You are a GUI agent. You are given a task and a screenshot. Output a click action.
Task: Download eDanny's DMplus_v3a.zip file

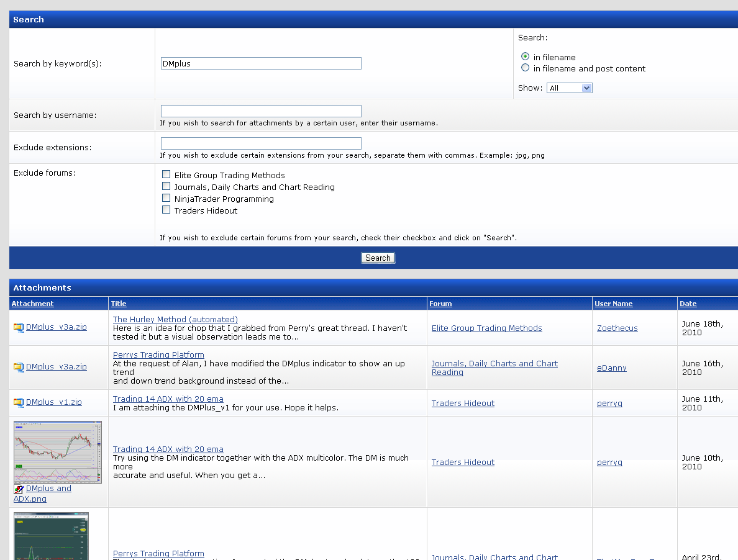tap(57, 367)
